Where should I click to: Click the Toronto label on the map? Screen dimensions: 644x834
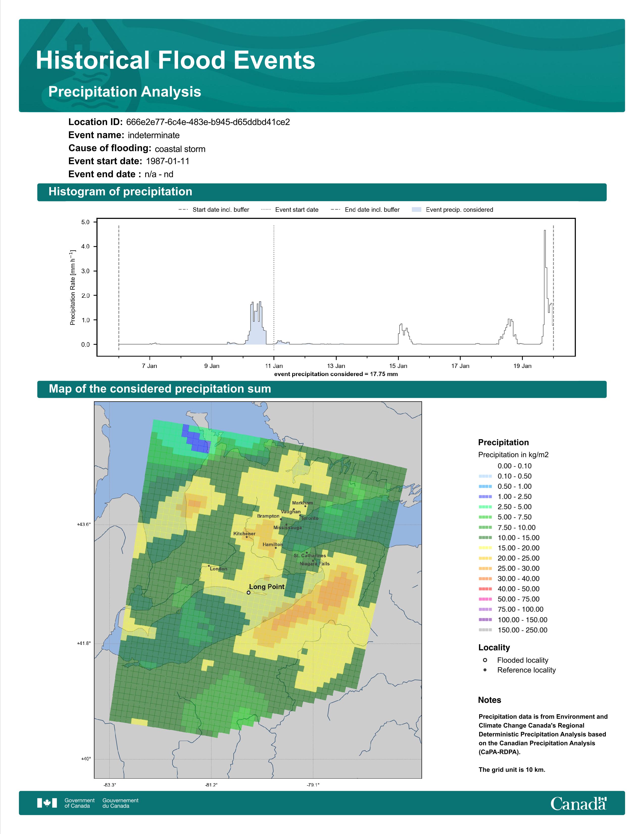[309, 518]
